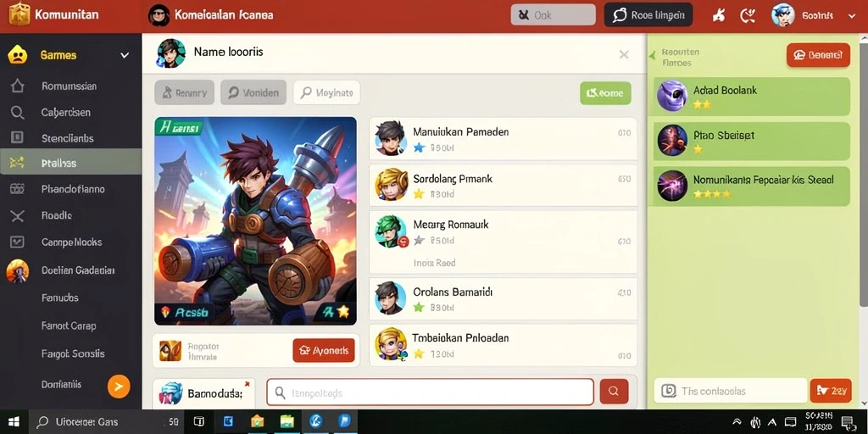Open the Campehlooks checkbox icon item
Image resolution: width=868 pixels, height=434 pixels.
click(x=18, y=242)
